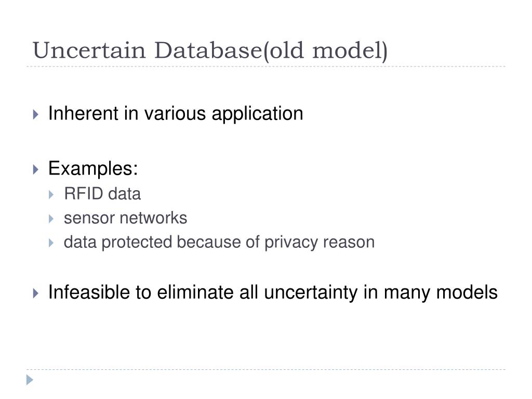The width and height of the screenshot is (532, 399).
Task: Select the text 'Inherent in various application'
Action: pos(176,114)
